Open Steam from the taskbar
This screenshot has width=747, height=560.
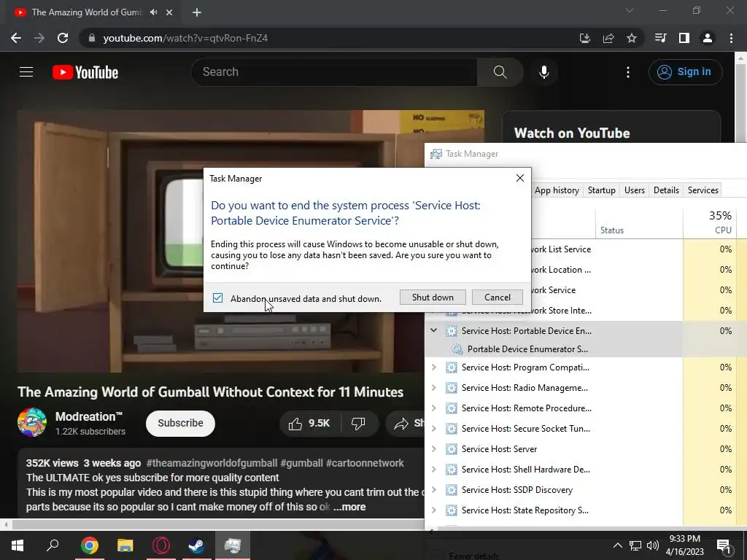coord(196,545)
